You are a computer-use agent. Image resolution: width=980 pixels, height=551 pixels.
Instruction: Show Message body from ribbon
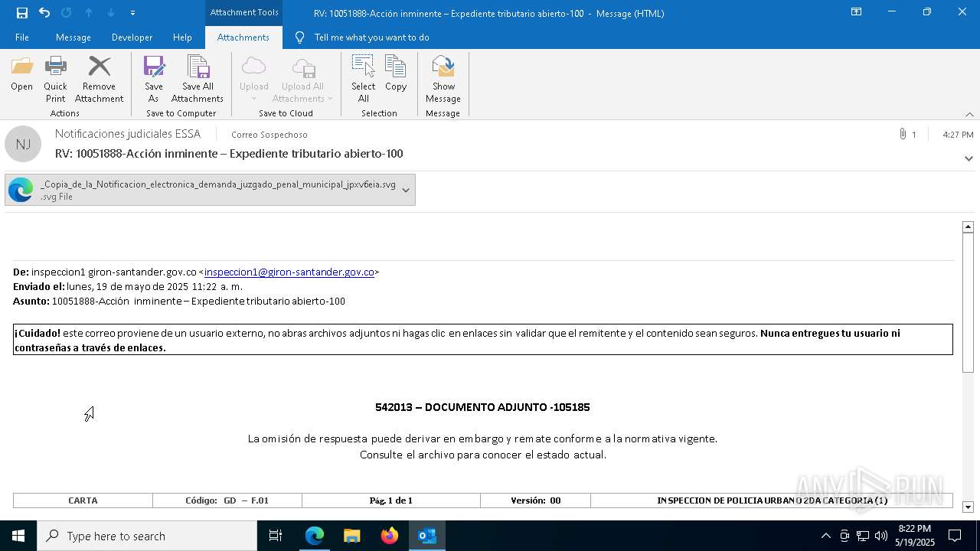pyautogui.click(x=443, y=79)
